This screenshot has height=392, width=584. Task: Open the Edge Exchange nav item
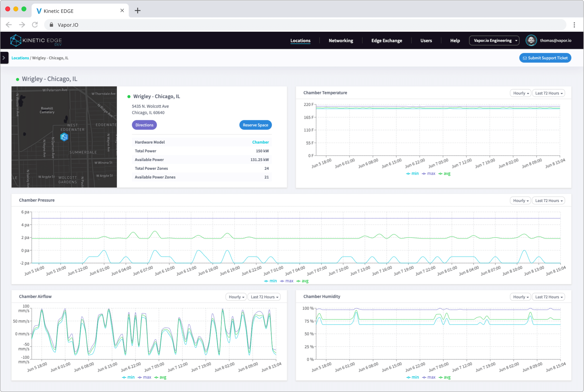point(387,40)
